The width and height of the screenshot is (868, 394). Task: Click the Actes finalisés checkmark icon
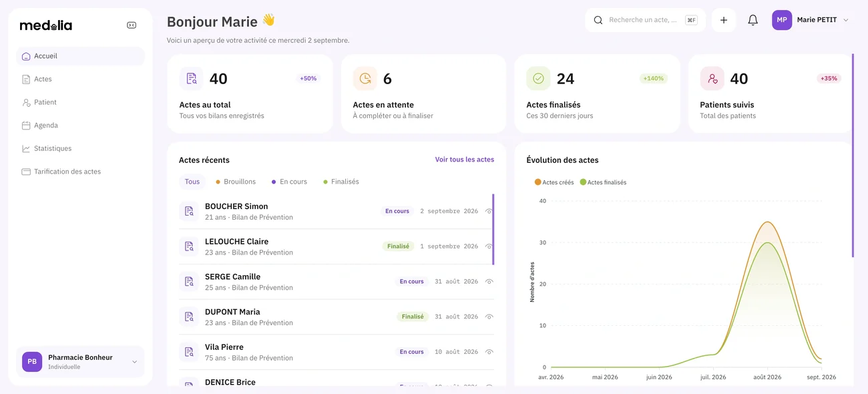[538, 78]
